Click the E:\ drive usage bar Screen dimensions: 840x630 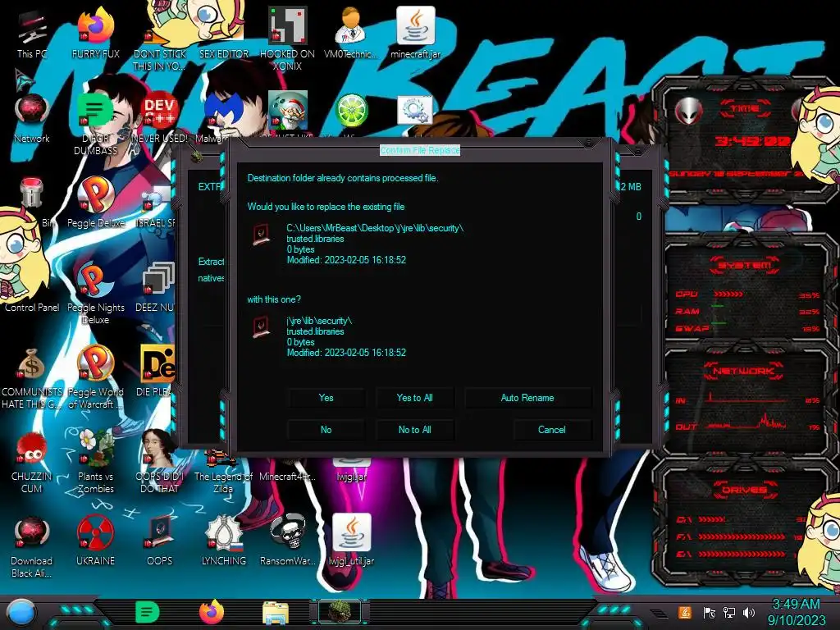coord(742,554)
